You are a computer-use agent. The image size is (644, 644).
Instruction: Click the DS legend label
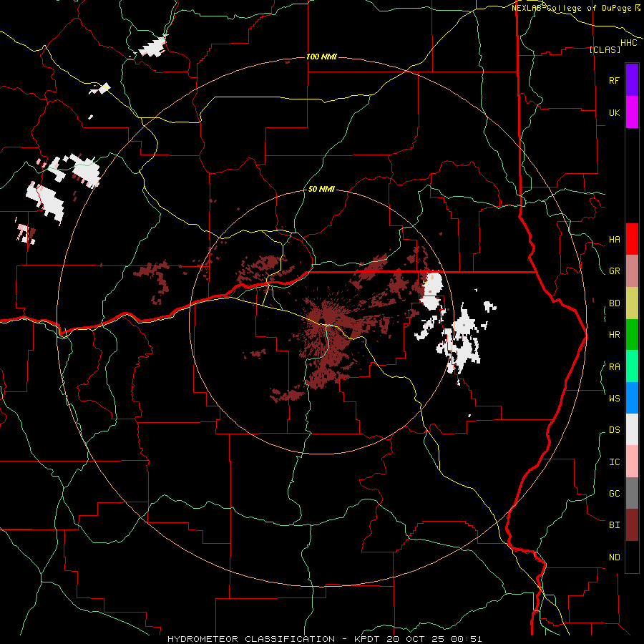pyautogui.click(x=614, y=430)
